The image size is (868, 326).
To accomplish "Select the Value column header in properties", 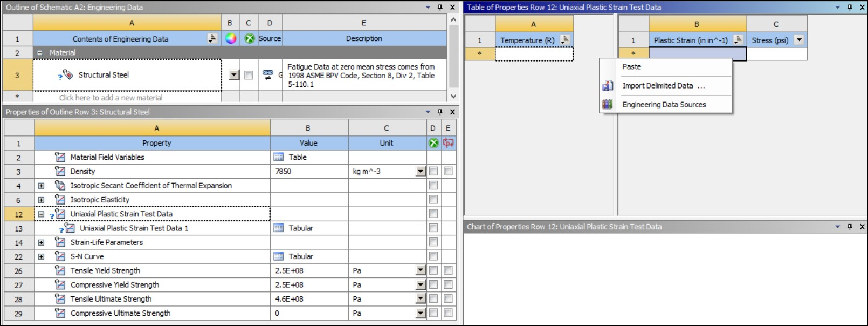I will click(x=309, y=143).
